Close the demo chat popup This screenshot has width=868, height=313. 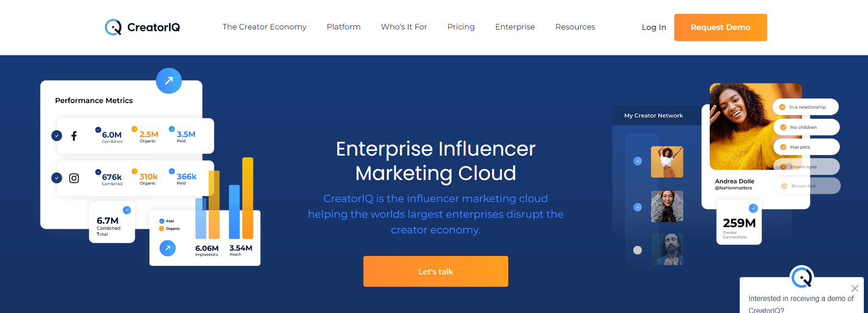pyautogui.click(x=855, y=288)
